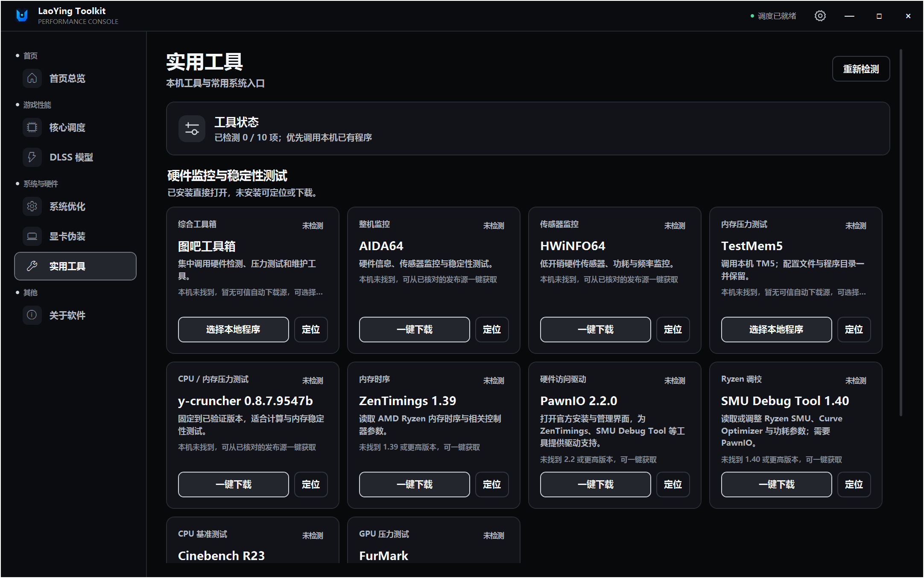924x578 pixels.
Task: Click 定位 on the y-cruncher card
Action: [x=311, y=485]
